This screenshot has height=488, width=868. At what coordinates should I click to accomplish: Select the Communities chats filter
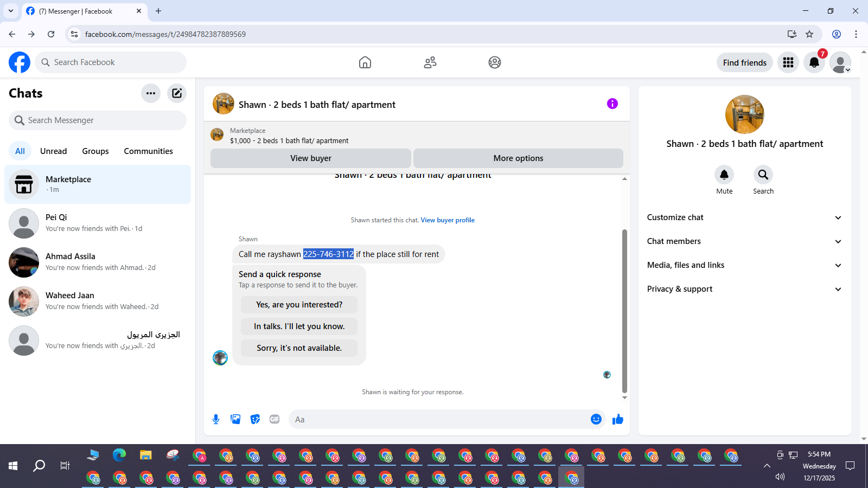(x=149, y=151)
